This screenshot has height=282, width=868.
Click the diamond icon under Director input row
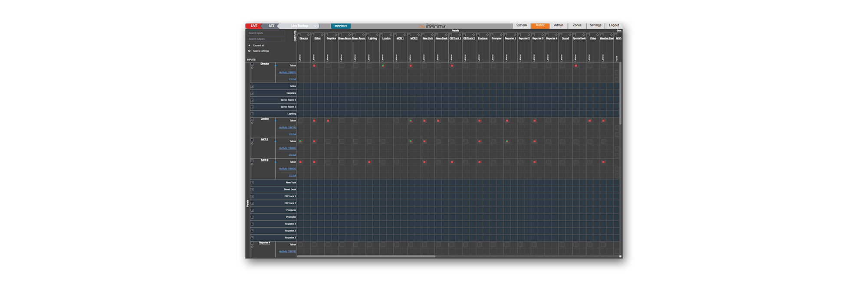click(x=252, y=68)
